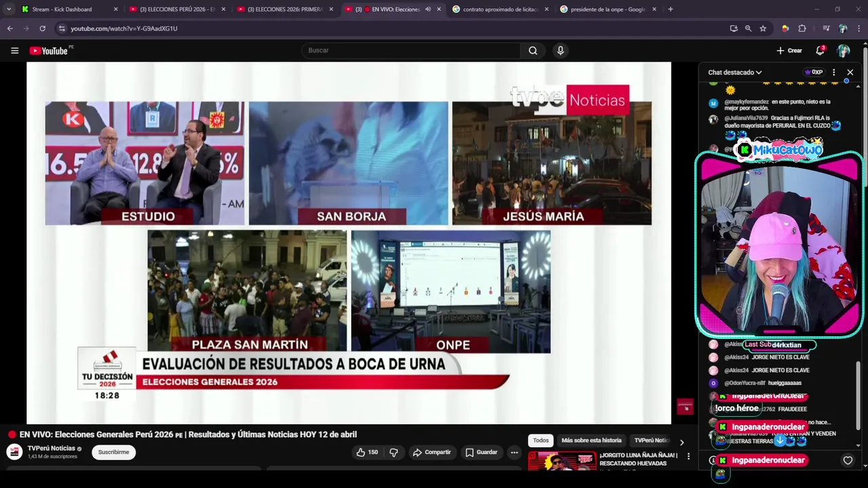Expand the Chat destacado dropdown
868x488 pixels.
pyautogui.click(x=735, y=73)
